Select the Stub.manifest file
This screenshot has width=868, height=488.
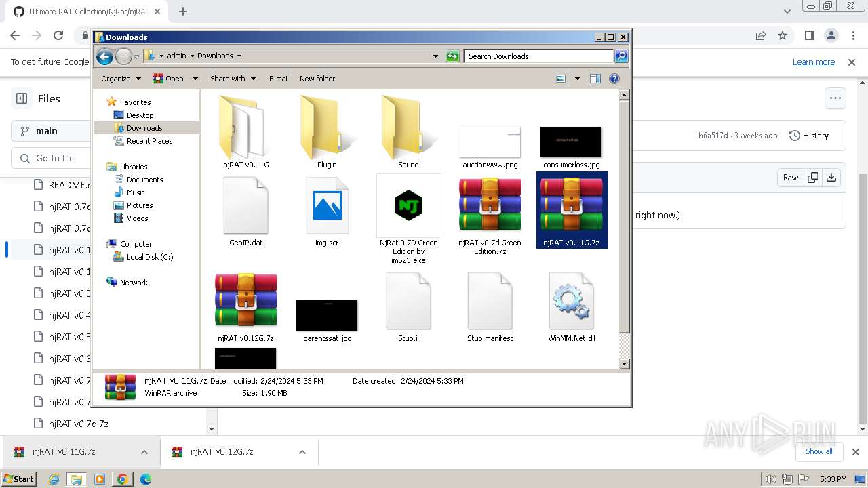click(490, 307)
